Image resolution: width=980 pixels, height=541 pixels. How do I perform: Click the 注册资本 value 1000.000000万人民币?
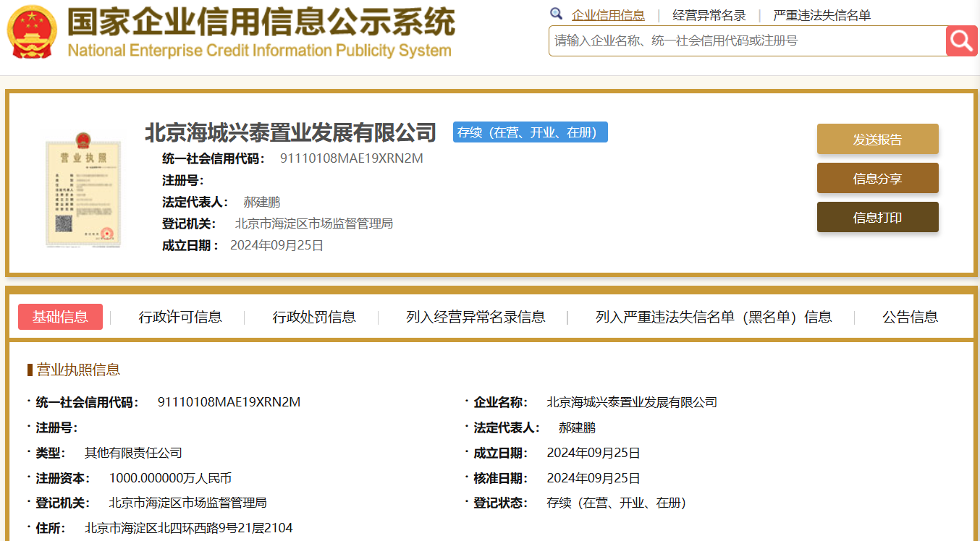point(170,478)
